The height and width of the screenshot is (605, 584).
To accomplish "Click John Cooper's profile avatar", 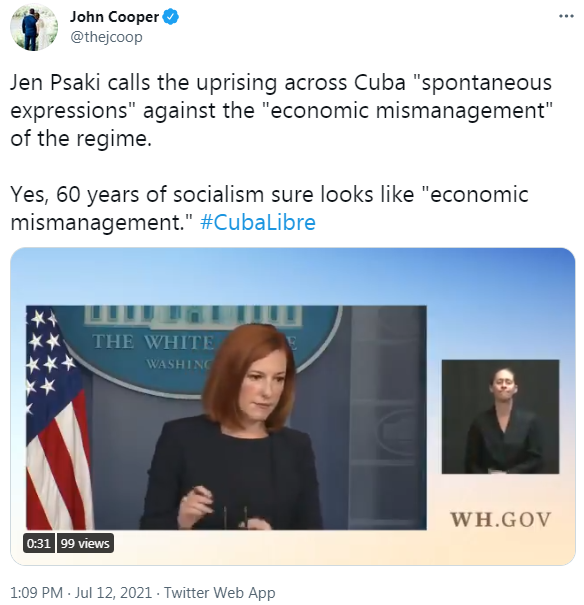I will (x=34, y=28).
